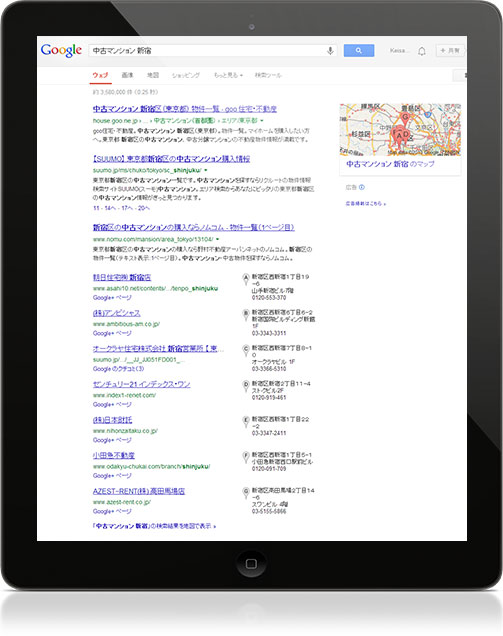This screenshot has height=636, width=503.
Task: Open the AZEST-RENT(株) 高田馬場店 result
Action: coord(139,492)
